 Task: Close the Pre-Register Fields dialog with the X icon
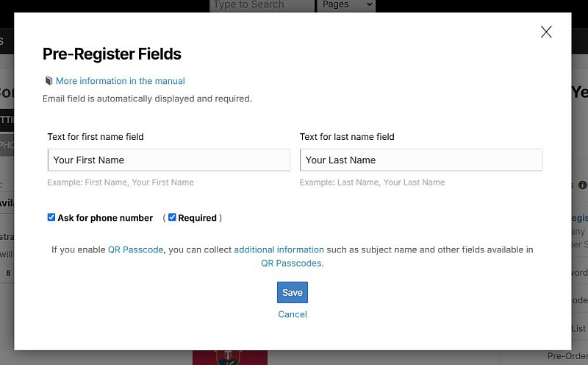(546, 32)
